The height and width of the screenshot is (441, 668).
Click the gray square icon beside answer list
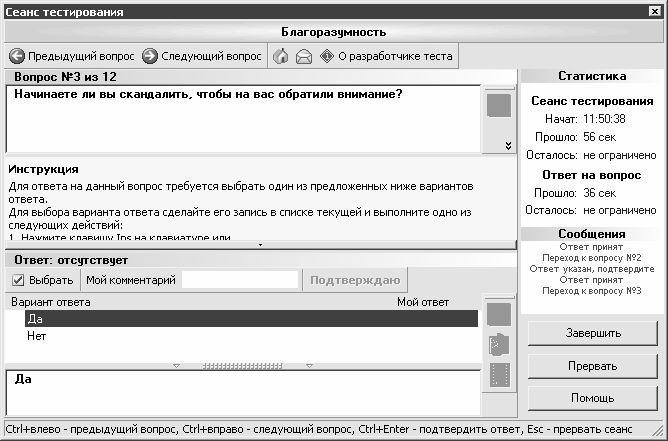(x=499, y=314)
